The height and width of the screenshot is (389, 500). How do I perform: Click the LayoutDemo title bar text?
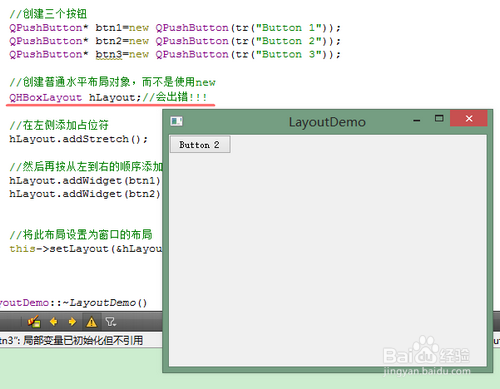click(x=327, y=122)
